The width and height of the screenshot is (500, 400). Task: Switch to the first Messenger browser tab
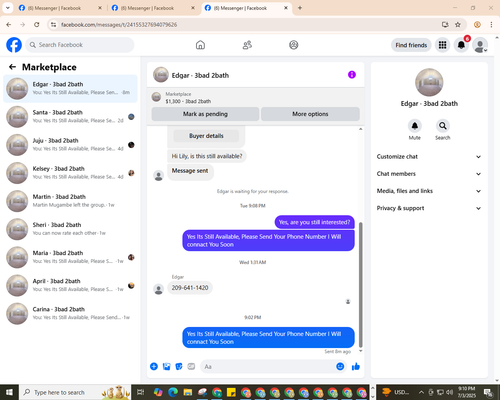pos(60,8)
